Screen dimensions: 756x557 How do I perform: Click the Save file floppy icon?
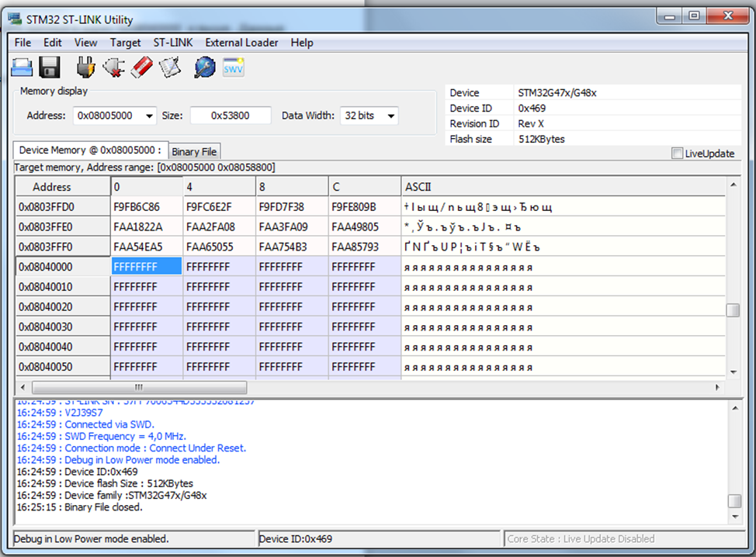coord(49,67)
